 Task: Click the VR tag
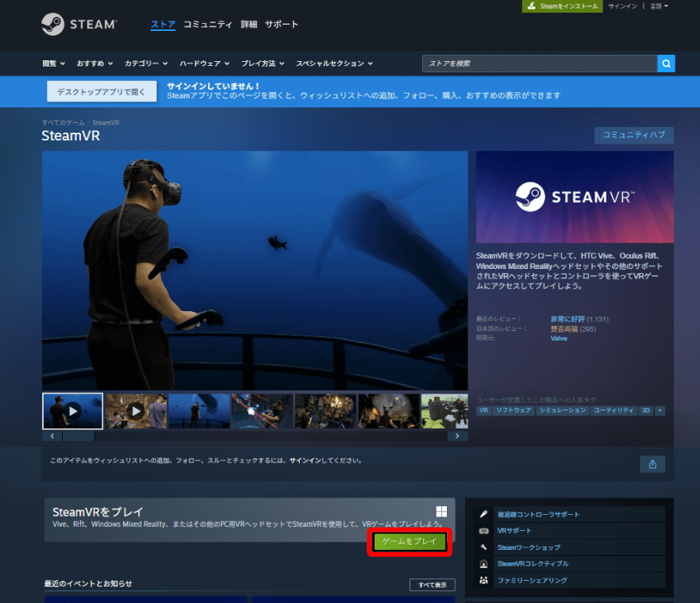[x=483, y=410]
